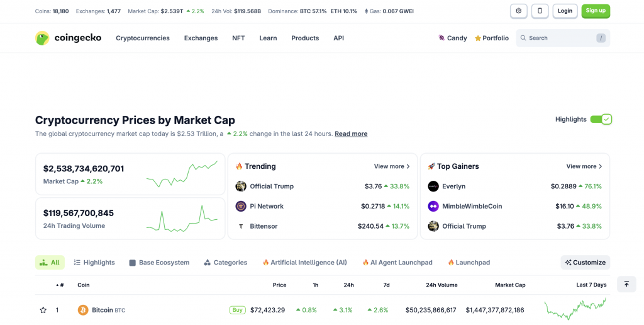Toggle the Highlights switch off
The width and height of the screenshot is (644, 325).
click(601, 119)
